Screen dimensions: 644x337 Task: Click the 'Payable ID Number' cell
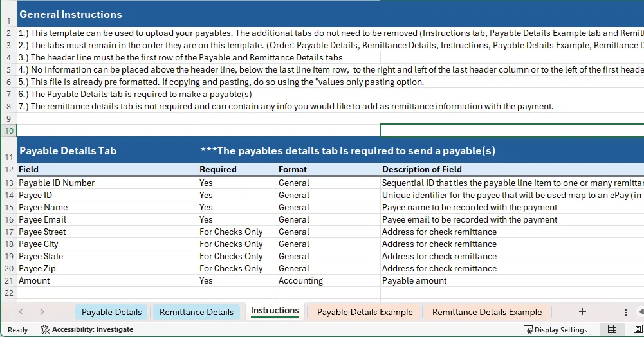107,183
